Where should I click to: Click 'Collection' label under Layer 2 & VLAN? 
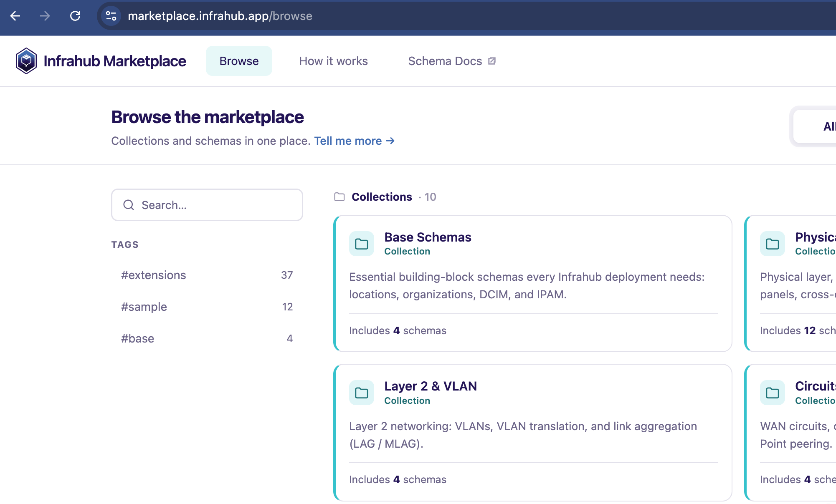pyautogui.click(x=407, y=401)
